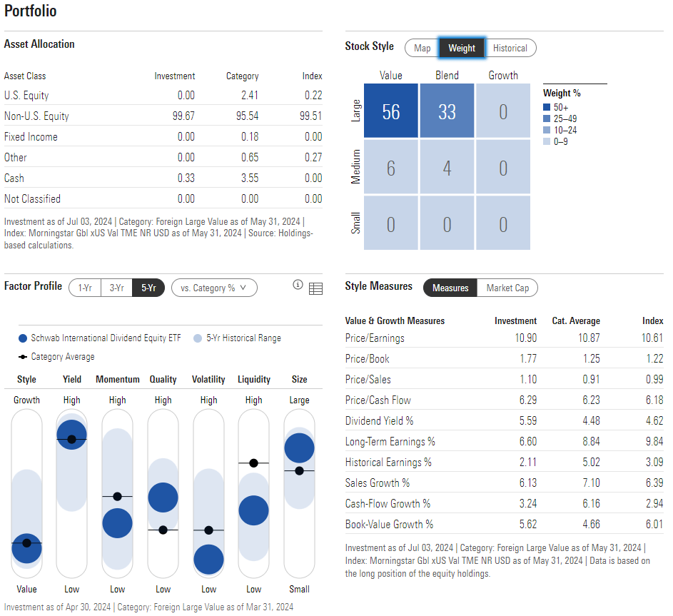
Task: Select the Weight tab in Stock Style
Action: pyautogui.click(x=462, y=48)
